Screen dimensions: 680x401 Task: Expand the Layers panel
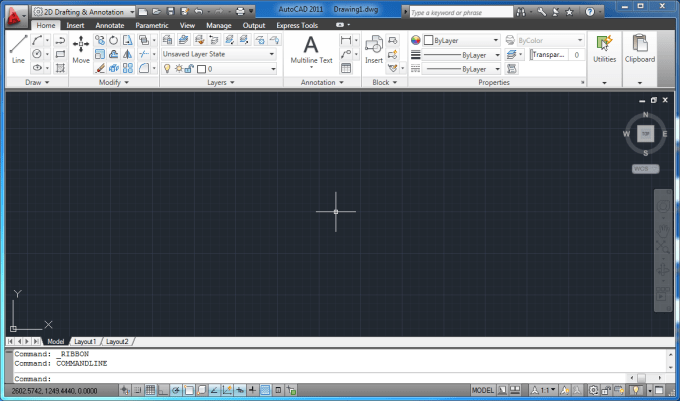point(220,82)
